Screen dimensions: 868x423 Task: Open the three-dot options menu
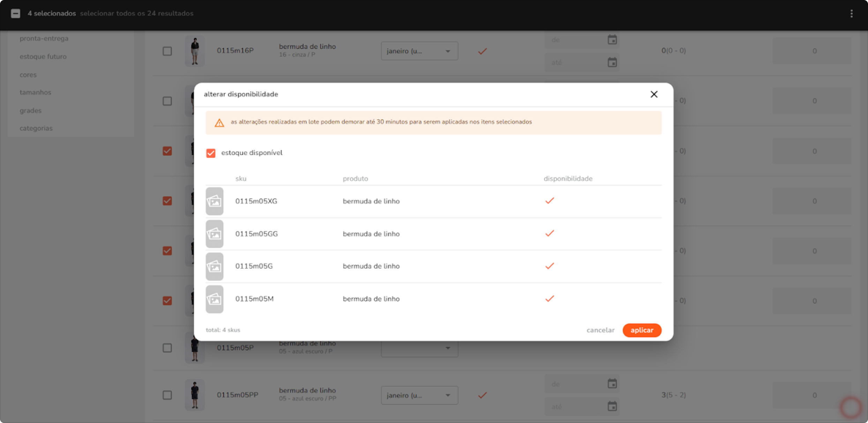coord(851,14)
